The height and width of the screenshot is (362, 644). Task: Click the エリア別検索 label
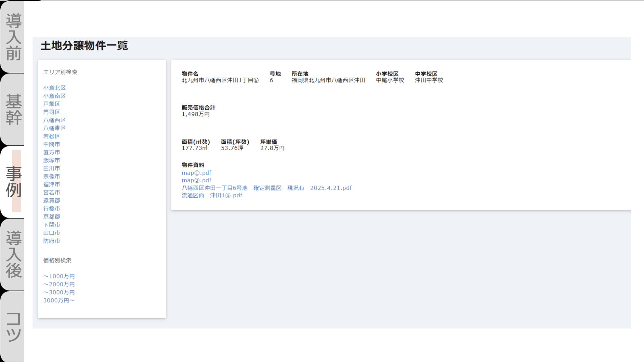[x=60, y=72]
